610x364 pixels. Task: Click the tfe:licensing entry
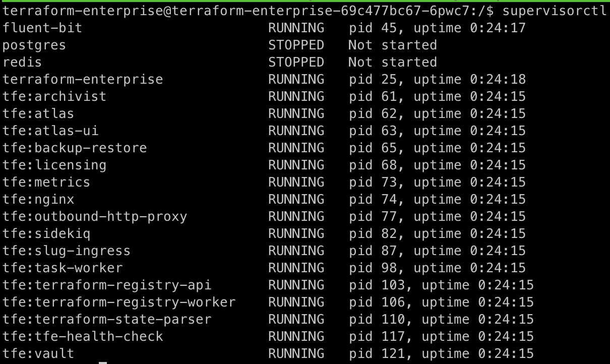click(x=54, y=165)
